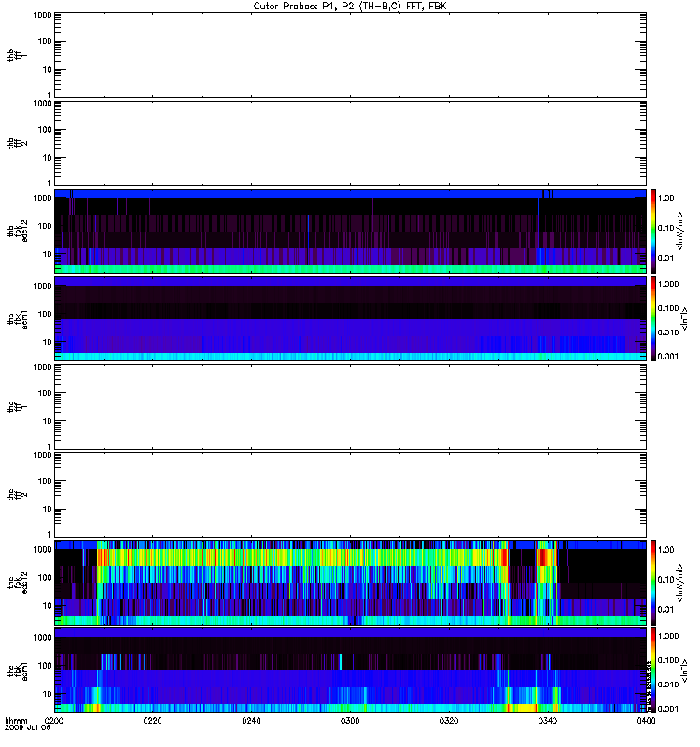Image resolution: width=700 pixels, height=747 pixels.
Task: Click the thc fbk edc12 color bar
Action: (x=653, y=583)
